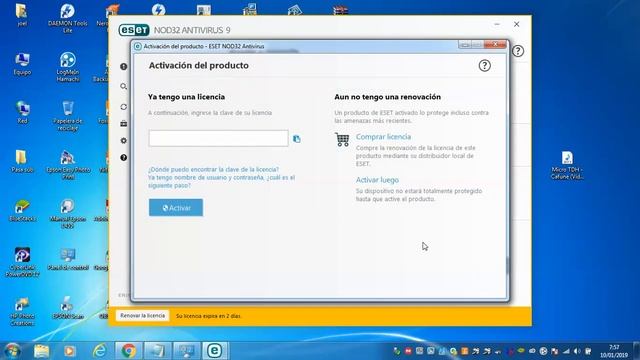Open File Explorer from the taskbar
The height and width of the screenshot is (360, 640).
click(x=41, y=351)
